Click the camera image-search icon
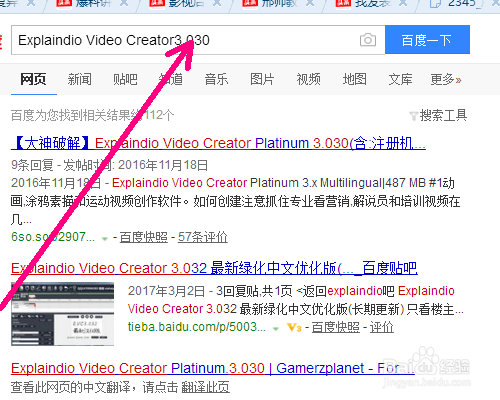This screenshot has height=400, width=500. pos(368,40)
